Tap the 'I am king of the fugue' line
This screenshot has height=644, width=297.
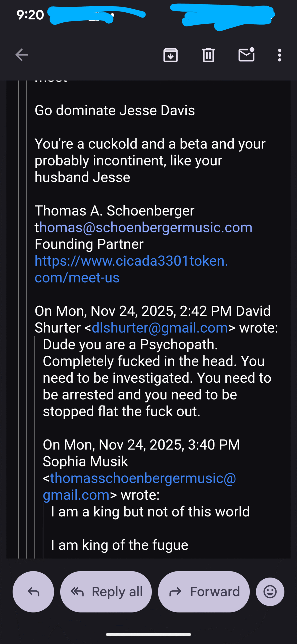pyautogui.click(x=119, y=545)
